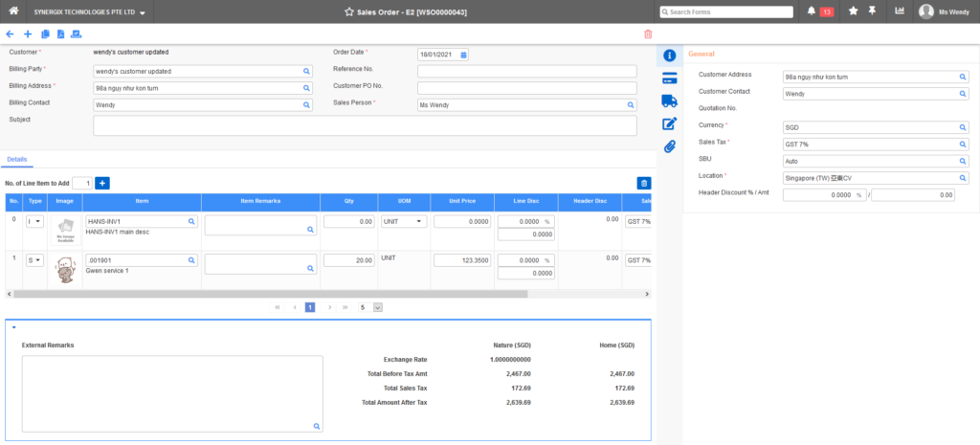The width and height of the screenshot is (980, 445).
Task: Click the horizontal table scrollbar
Action: tap(270, 294)
